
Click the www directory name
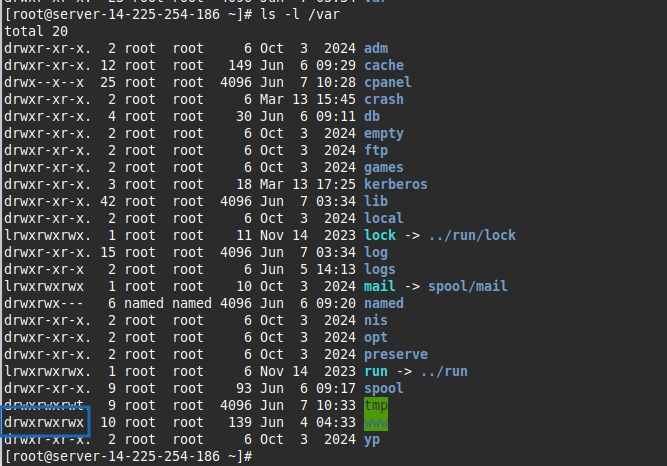point(376,422)
